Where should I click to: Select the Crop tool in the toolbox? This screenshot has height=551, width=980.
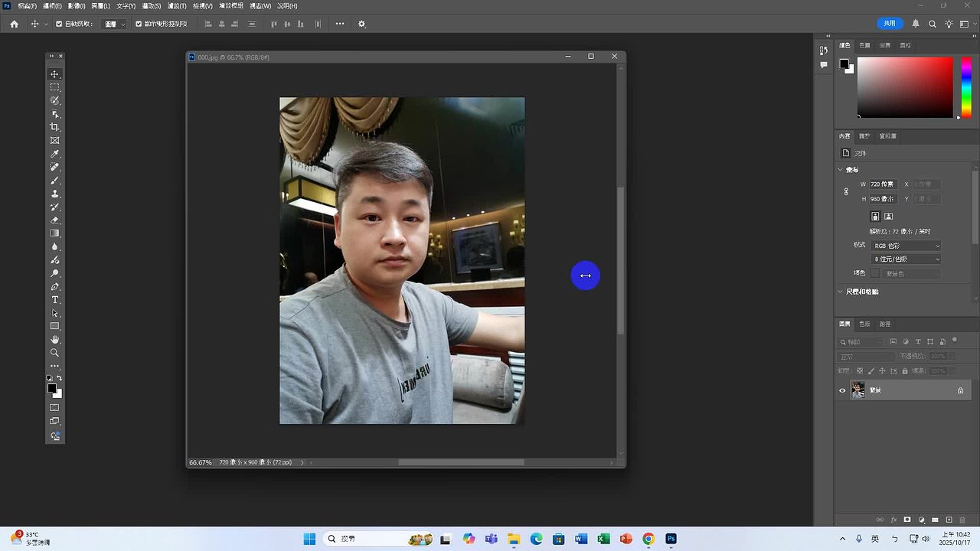click(x=54, y=127)
